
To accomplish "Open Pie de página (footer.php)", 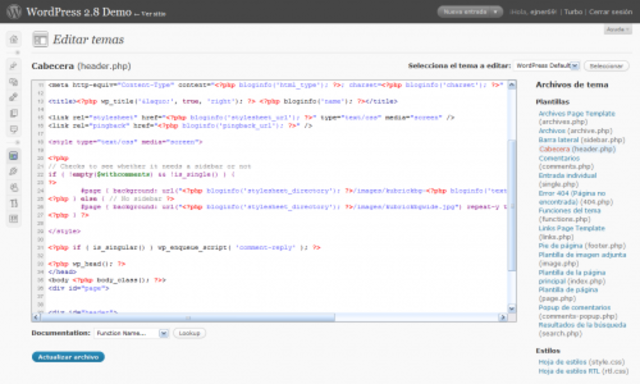I will pyautogui.click(x=560, y=246).
